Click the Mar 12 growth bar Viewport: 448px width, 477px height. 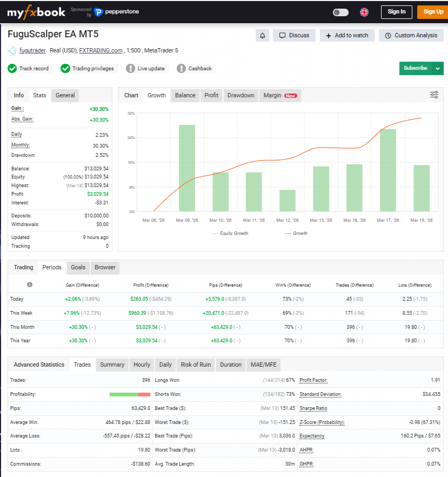(x=287, y=201)
